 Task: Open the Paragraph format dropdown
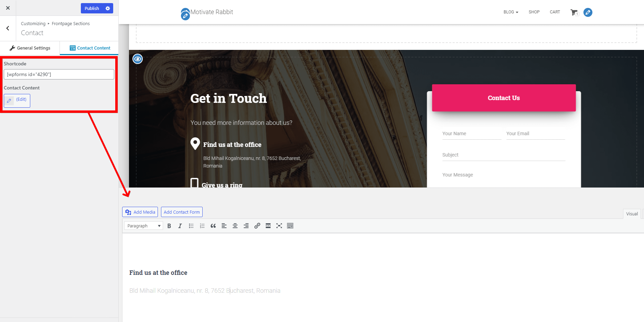143,226
